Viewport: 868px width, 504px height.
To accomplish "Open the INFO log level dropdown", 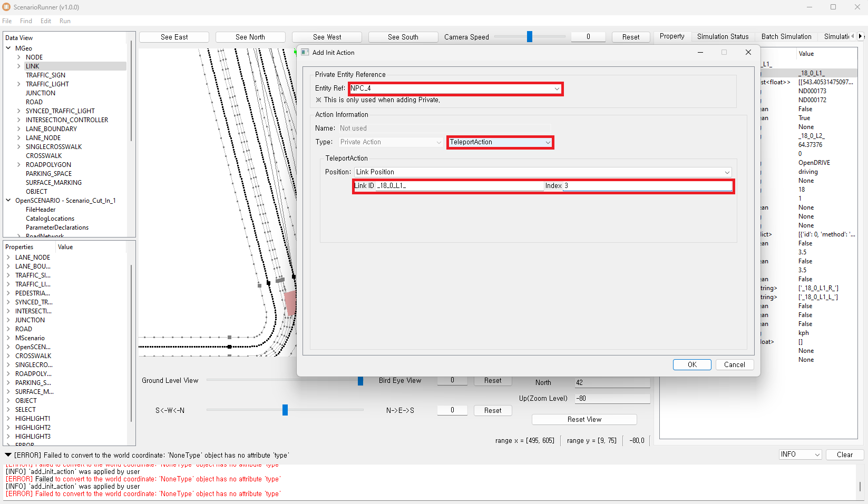I will (800, 454).
